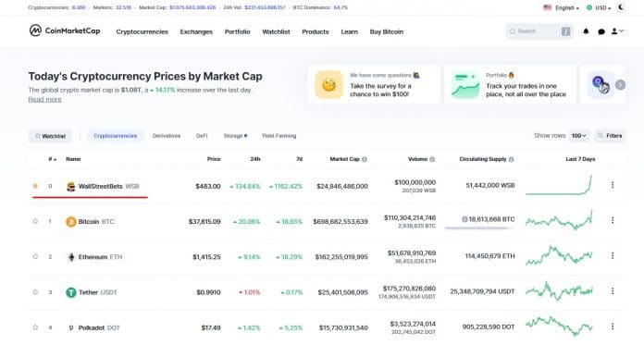Open Bitcoin row three-dot menu
Viewport: 644px width, 345px height.
(x=613, y=220)
